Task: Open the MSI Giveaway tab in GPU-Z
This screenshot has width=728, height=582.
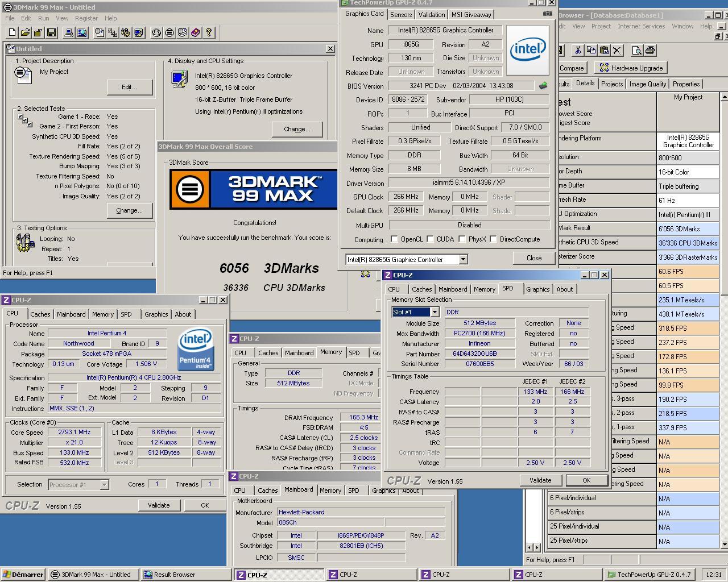Action: pyautogui.click(x=471, y=14)
